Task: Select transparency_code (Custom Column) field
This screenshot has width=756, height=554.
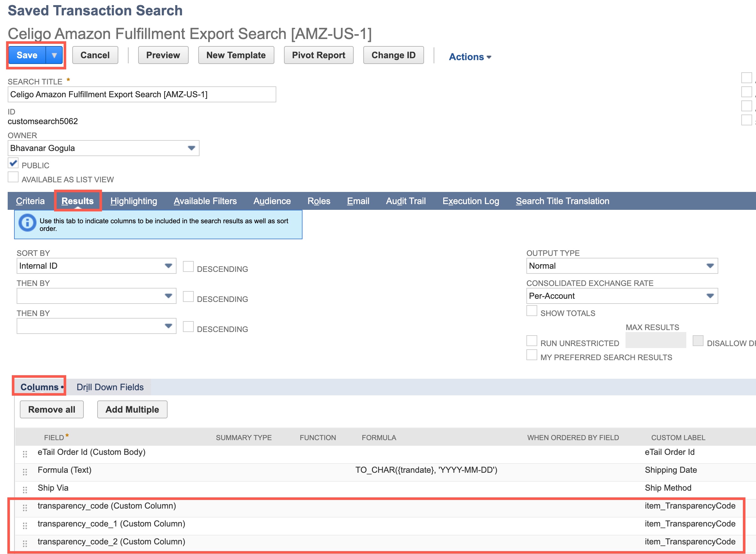Action: pos(107,506)
